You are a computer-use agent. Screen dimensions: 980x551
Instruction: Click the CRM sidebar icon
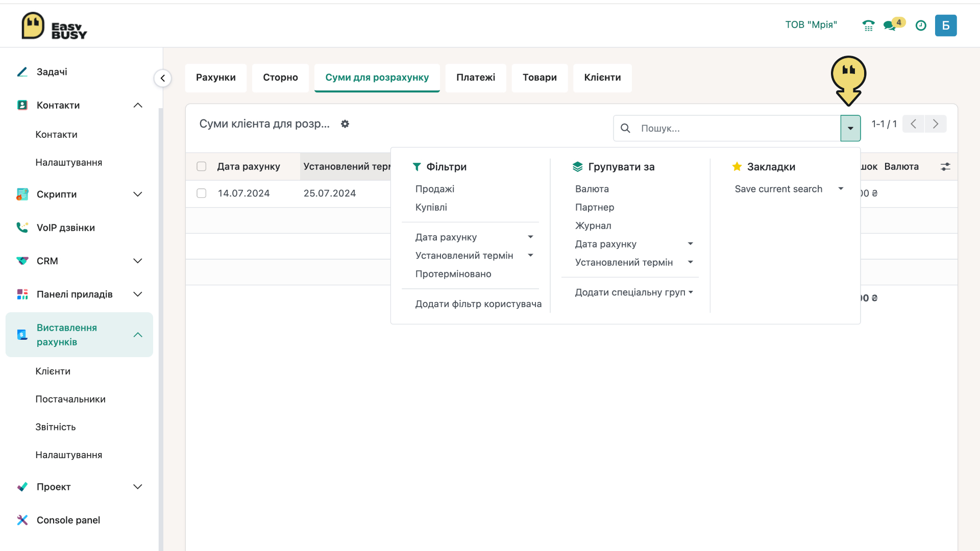[x=22, y=261]
